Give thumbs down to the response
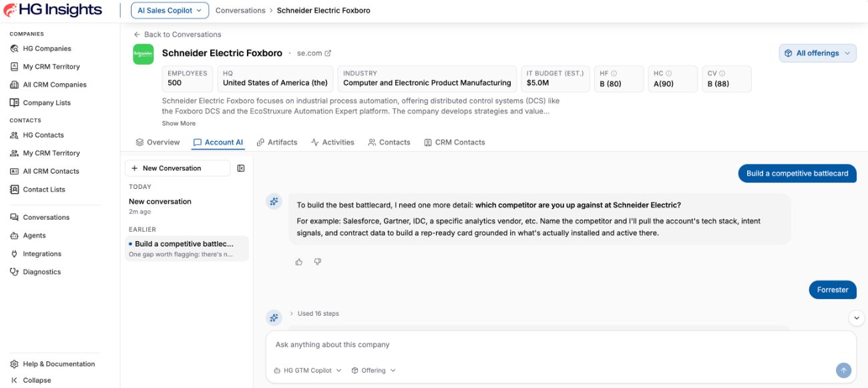Image resolution: width=868 pixels, height=388 pixels. point(318,262)
